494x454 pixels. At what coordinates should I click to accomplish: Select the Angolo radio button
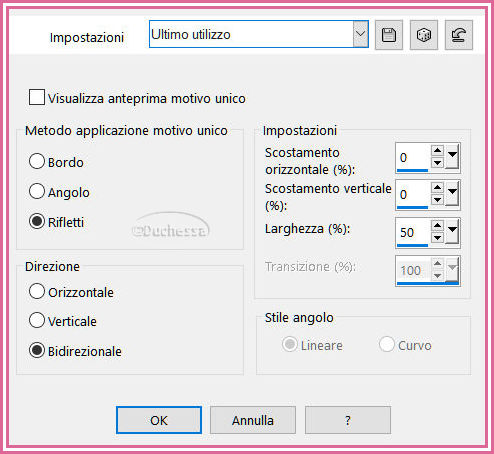37,191
